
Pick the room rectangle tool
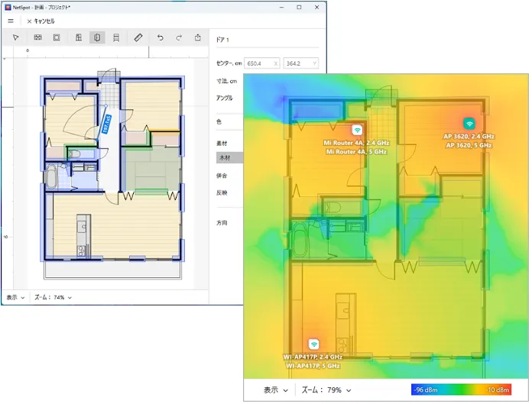pos(57,37)
